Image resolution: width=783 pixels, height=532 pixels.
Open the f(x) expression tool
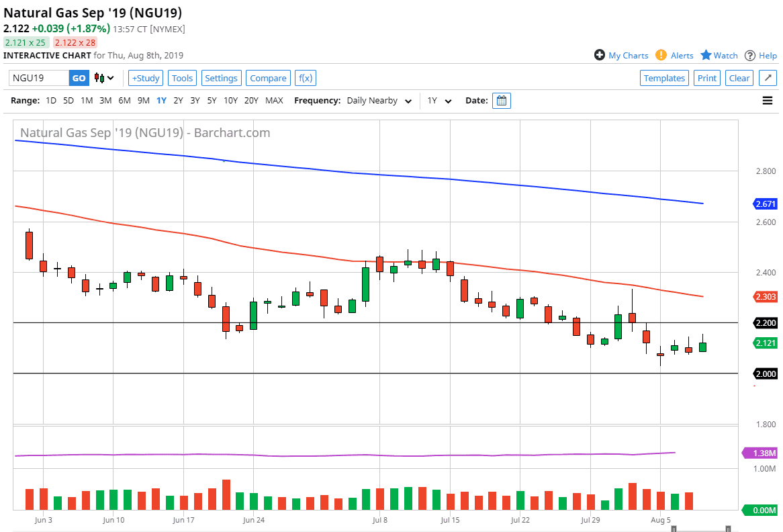coord(306,78)
